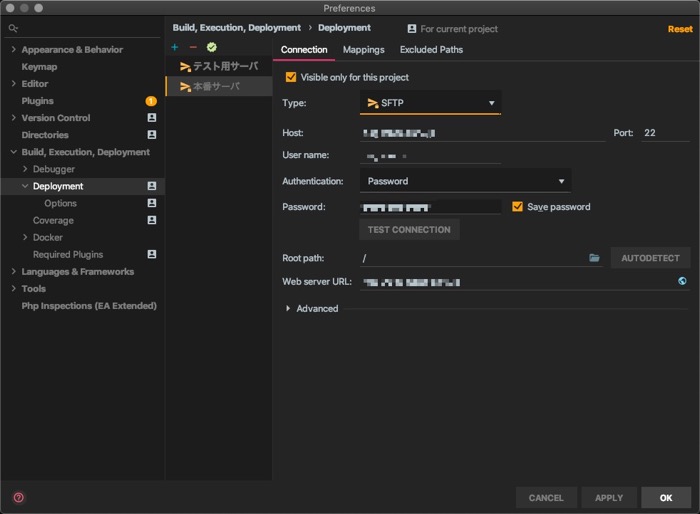
Task: Click the For current project icon
Action: [x=412, y=29]
